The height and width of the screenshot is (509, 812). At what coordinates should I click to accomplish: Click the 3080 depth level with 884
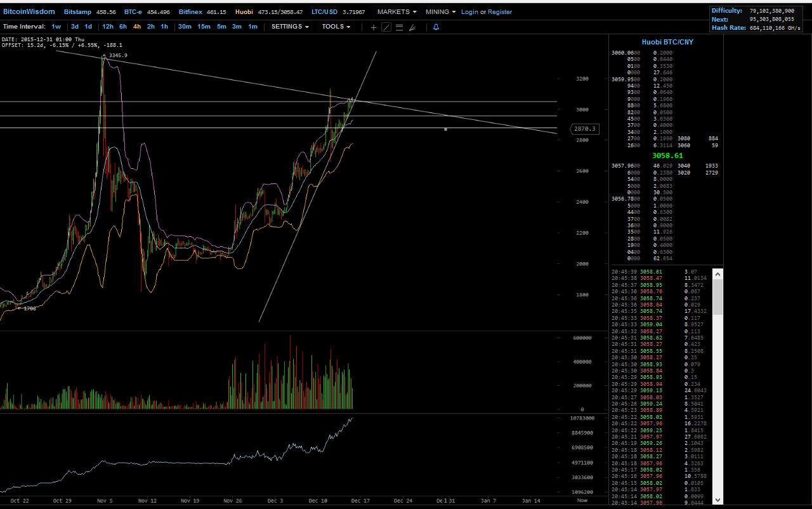(x=698, y=138)
